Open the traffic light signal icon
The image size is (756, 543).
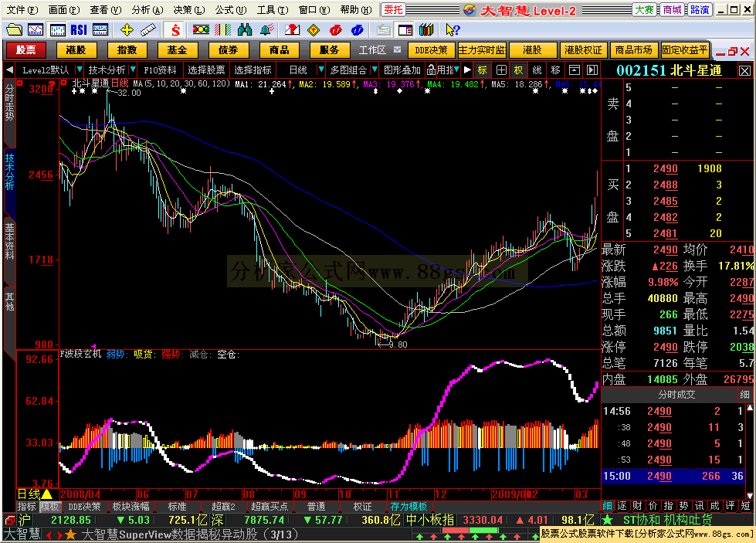point(201,30)
